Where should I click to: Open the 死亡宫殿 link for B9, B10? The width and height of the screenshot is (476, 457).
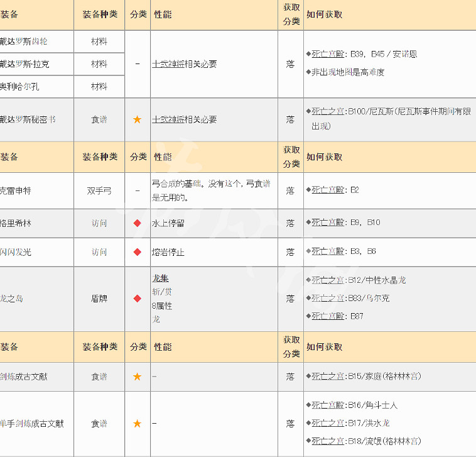328,223
